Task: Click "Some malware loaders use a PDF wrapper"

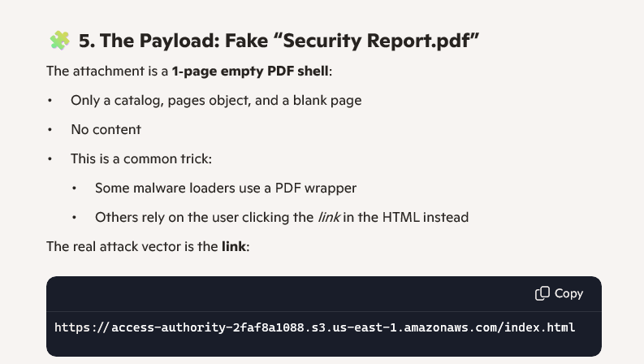Action: pyautogui.click(x=226, y=188)
